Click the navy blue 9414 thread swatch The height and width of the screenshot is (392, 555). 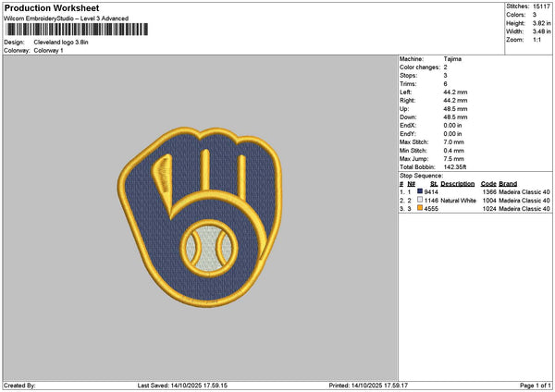[420, 191]
